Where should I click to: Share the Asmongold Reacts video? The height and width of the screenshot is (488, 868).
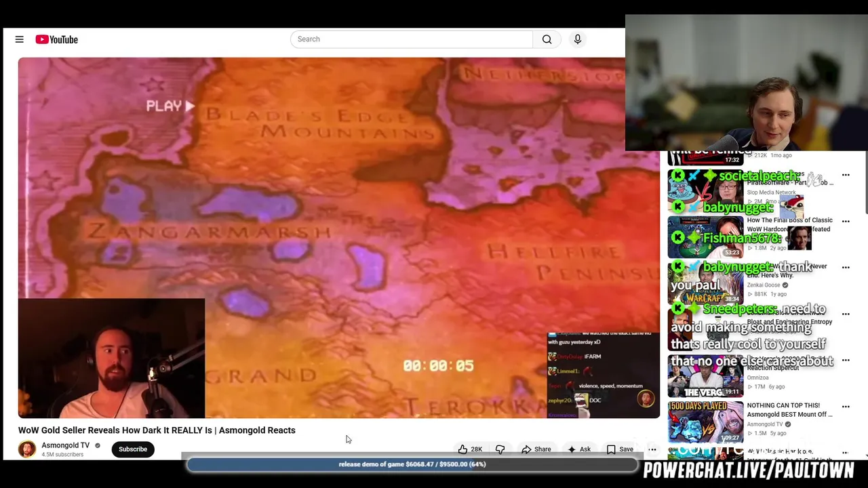point(536,449)
